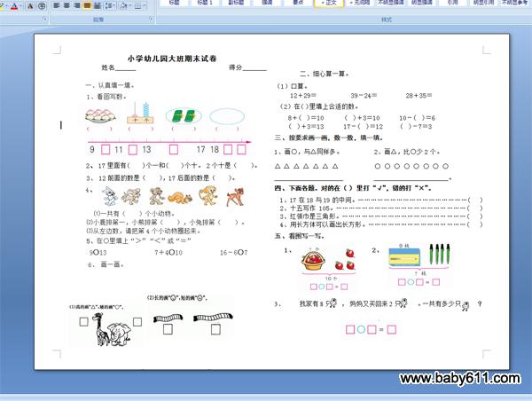Apply the 引用 style
Screen dimensions: 532x401
coord(452,3)
